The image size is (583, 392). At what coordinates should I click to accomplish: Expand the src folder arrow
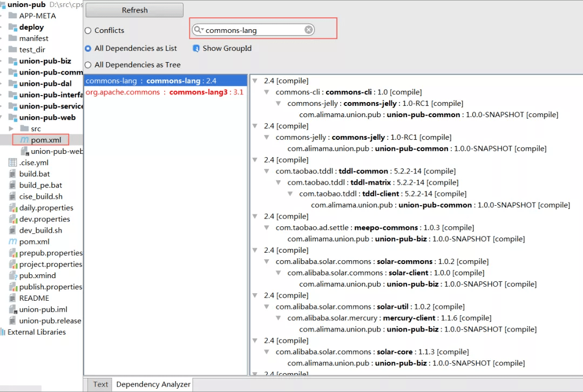pyautogui.click(x=11, y=129)
